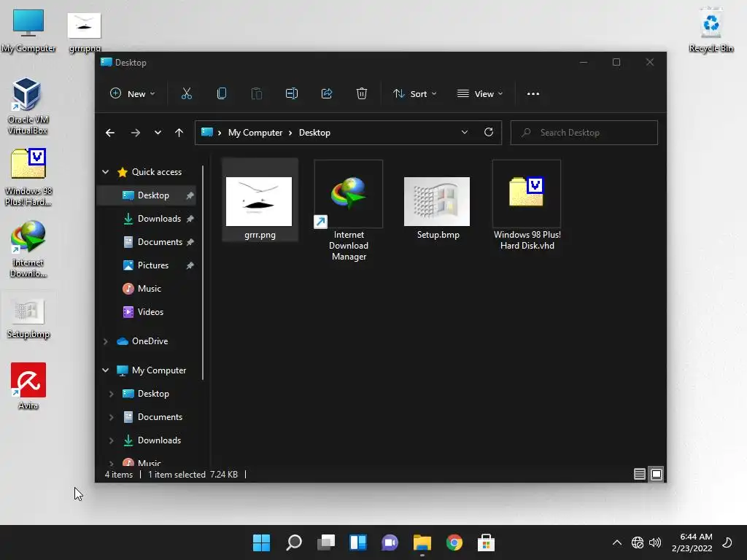
Task: Select grrr.png thumbnail in file list
Action: (260, 201)
